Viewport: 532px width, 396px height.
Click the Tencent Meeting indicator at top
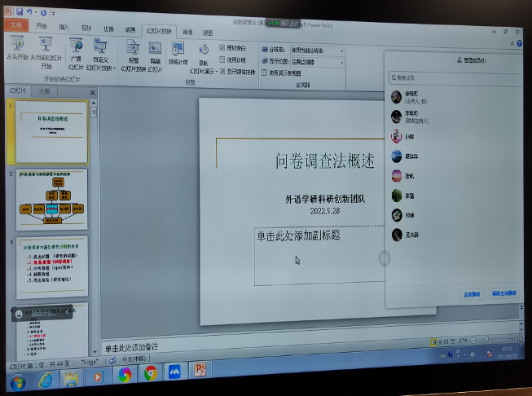pyautogui.click(x=282, y=24)
